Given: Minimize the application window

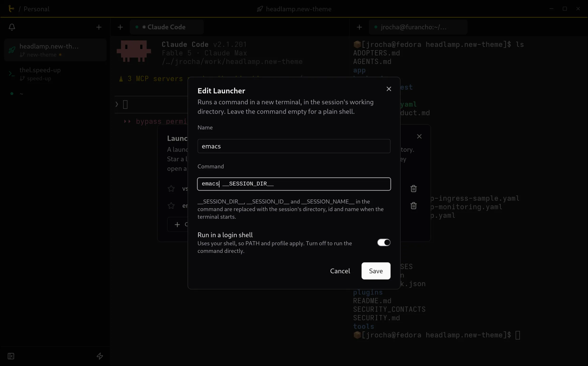Looking at the screenshot, I should pyautogui.click(x=551, y=9).
